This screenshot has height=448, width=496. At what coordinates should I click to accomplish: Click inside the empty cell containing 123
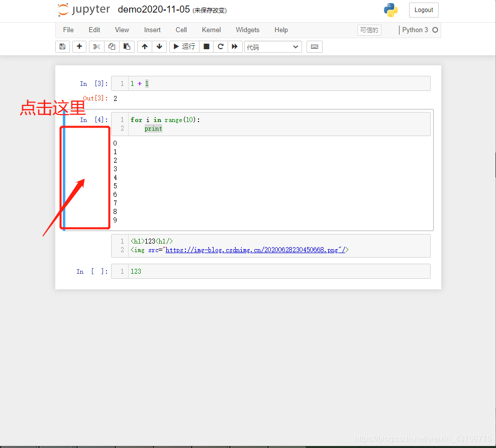[x=201, y=271]
